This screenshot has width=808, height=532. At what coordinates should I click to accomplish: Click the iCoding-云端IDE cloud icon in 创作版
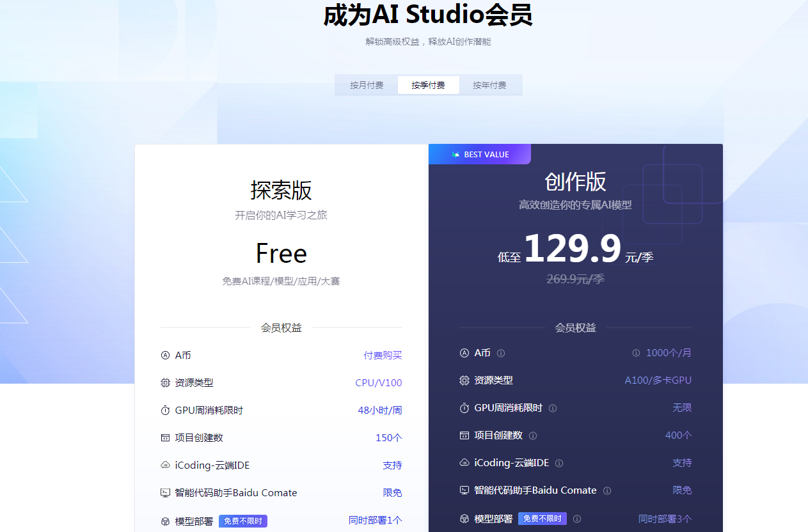tap(464, 463)
